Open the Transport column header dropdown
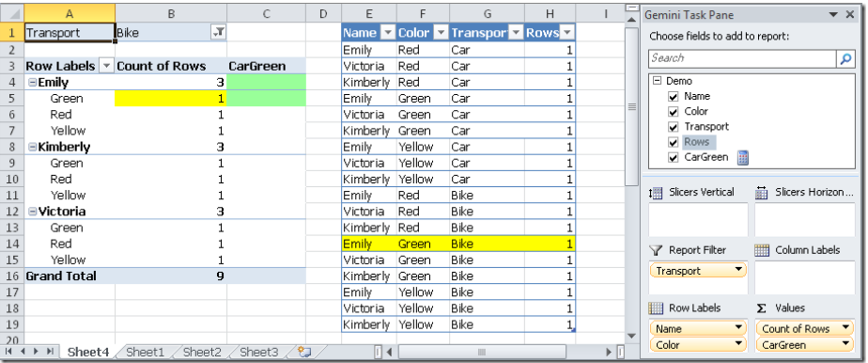This screenshot has height=363, width=868. click(x=516, y=33)
